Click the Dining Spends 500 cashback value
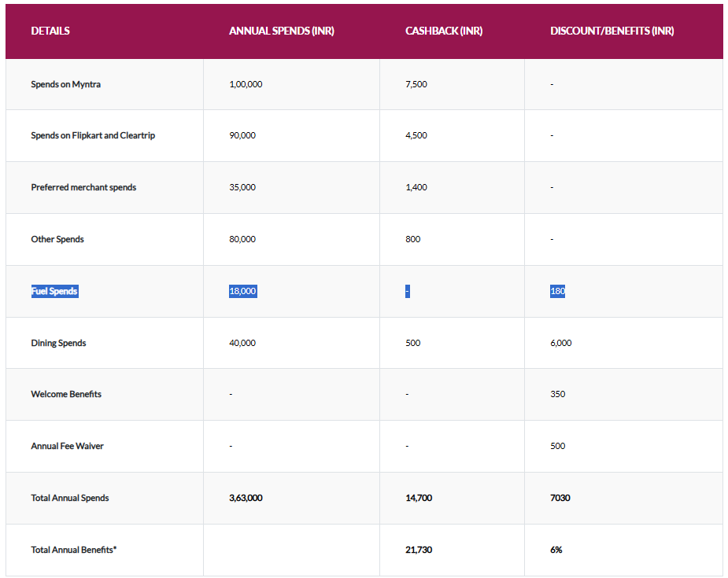728x578 pixels. pos(412,344)
